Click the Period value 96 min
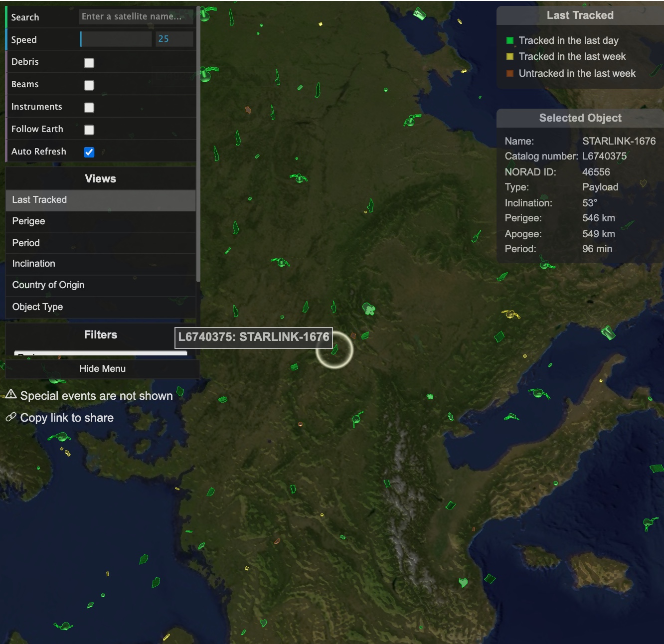Screen dimensions: 664x644 pos(597,249)
